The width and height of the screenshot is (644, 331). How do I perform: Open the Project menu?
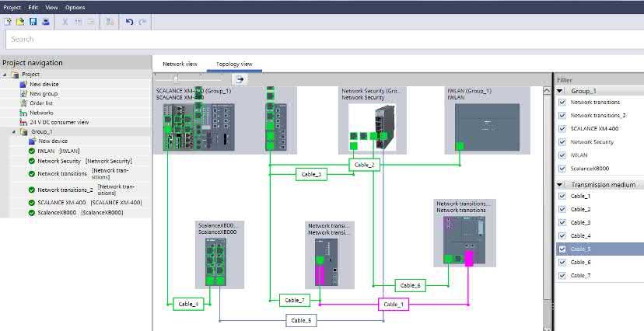(12, 8)
